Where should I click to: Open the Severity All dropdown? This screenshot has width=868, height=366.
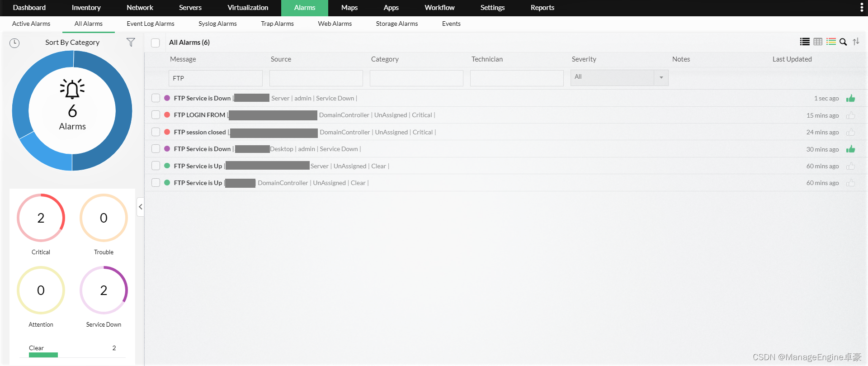tap(619, 77)
